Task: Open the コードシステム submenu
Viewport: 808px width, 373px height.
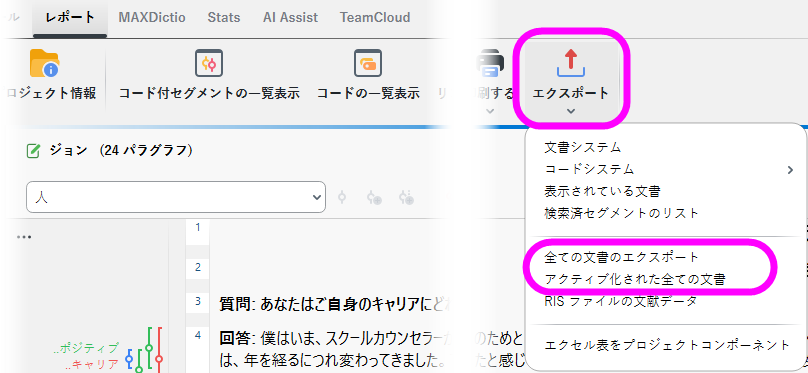Action: click(590, 169)
